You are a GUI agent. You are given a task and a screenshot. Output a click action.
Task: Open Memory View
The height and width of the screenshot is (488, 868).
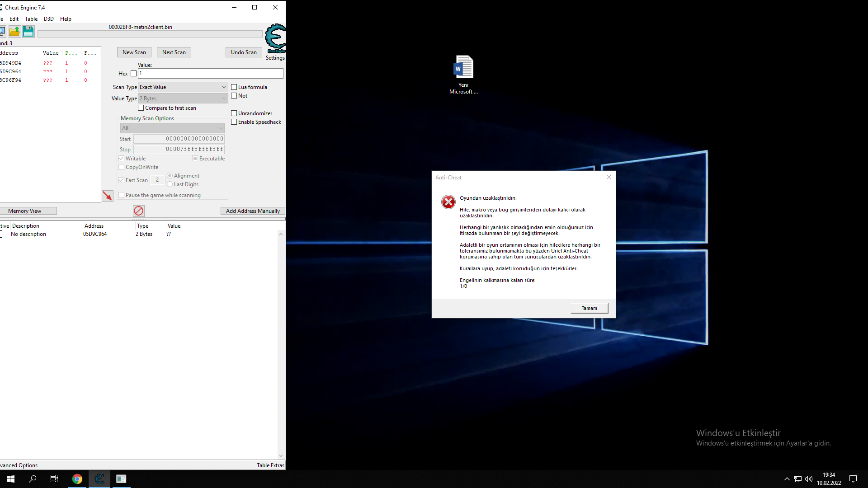[28, 211]
